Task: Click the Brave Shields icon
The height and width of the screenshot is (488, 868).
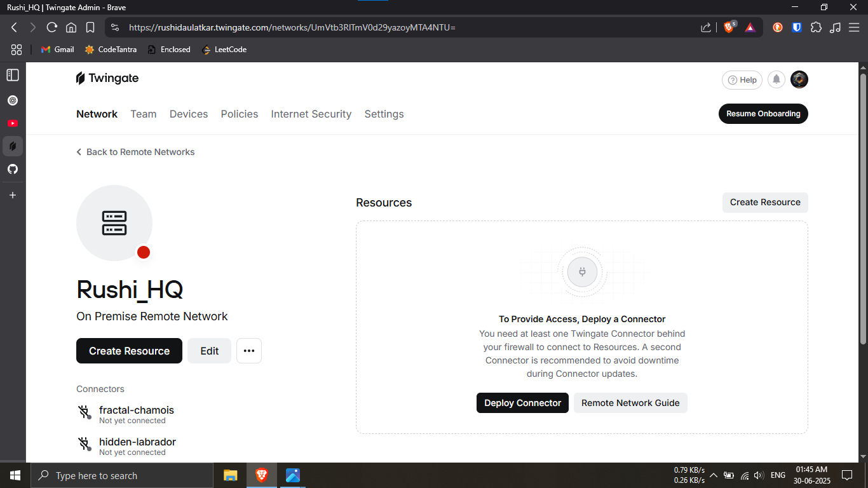Action: click(729, 27)
